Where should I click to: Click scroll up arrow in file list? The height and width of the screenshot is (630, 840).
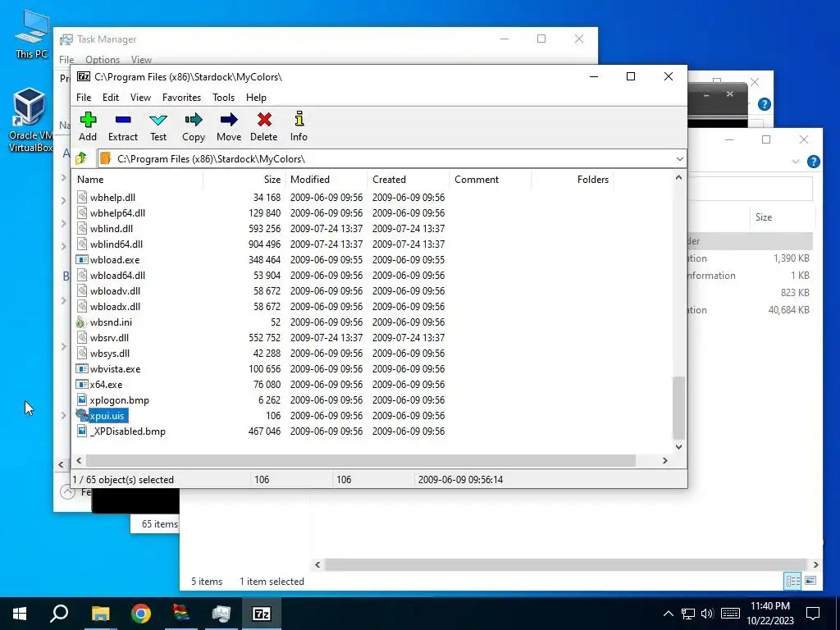tap(678, 177)
